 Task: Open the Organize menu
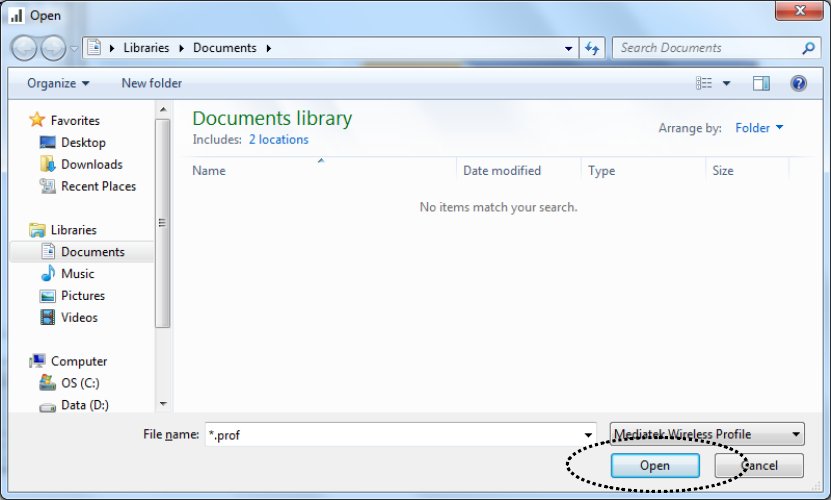58,83
